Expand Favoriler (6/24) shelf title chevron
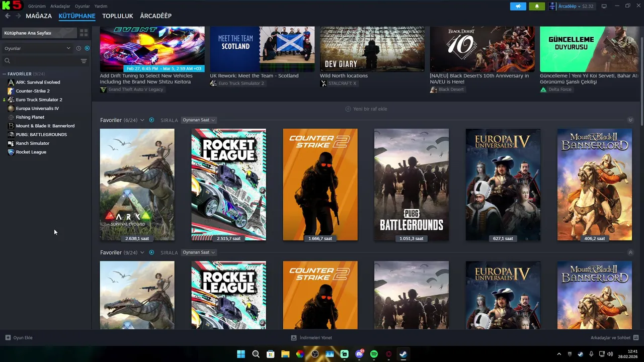644x362 pixels. 142,120
